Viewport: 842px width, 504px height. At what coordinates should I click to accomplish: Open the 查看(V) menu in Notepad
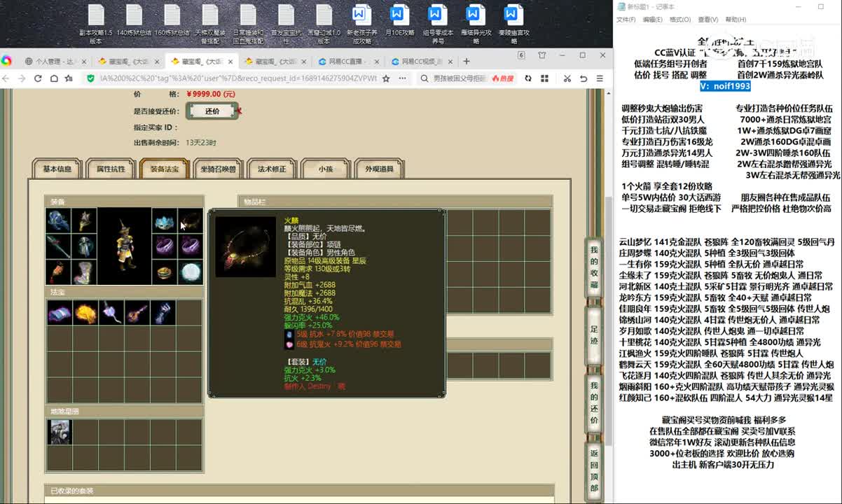708,20
